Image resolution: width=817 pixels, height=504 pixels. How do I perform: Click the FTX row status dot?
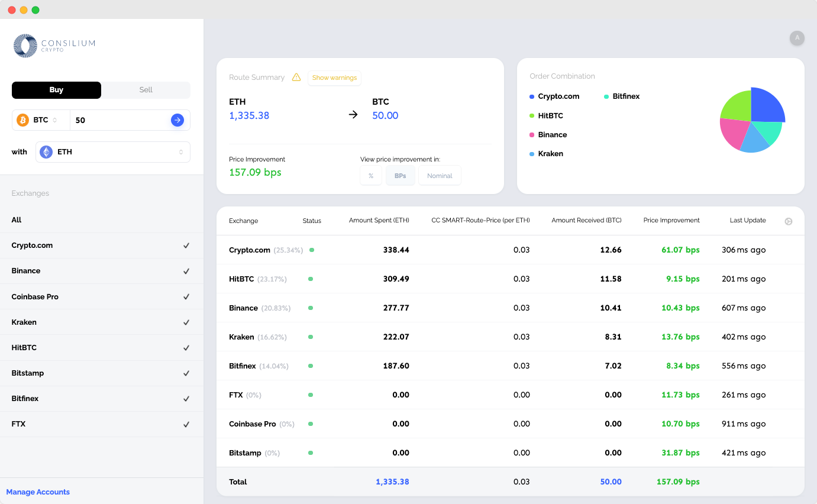tap(311, 395)
